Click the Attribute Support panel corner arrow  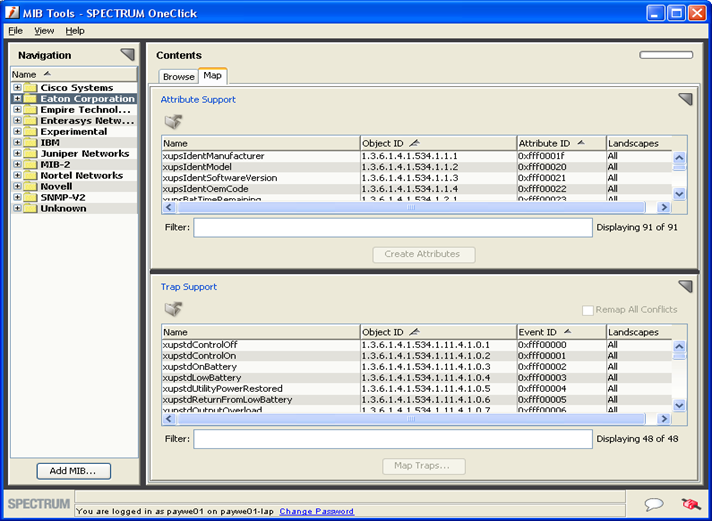click(x=685, y=99)
